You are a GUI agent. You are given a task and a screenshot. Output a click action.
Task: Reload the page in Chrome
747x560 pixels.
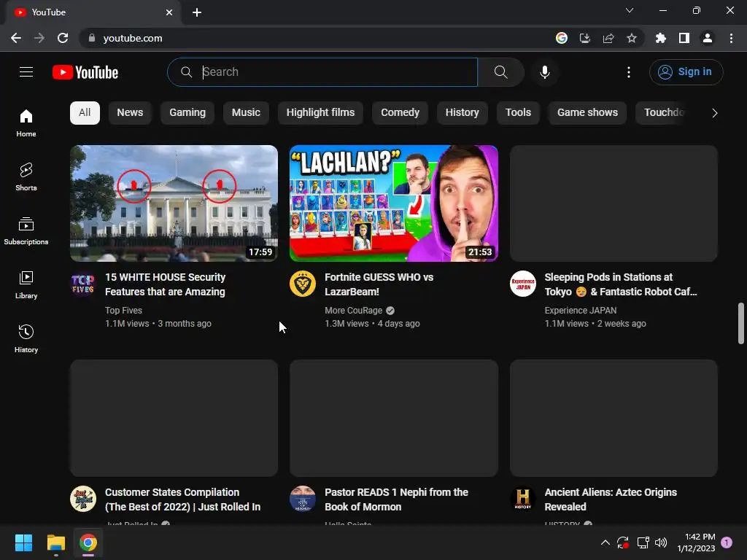[x=63, y=38]
